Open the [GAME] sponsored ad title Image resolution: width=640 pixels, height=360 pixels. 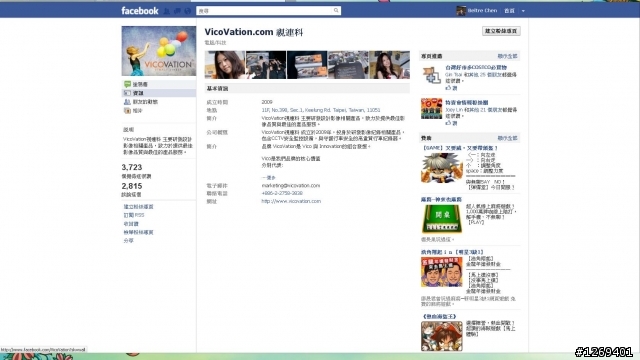459,148
